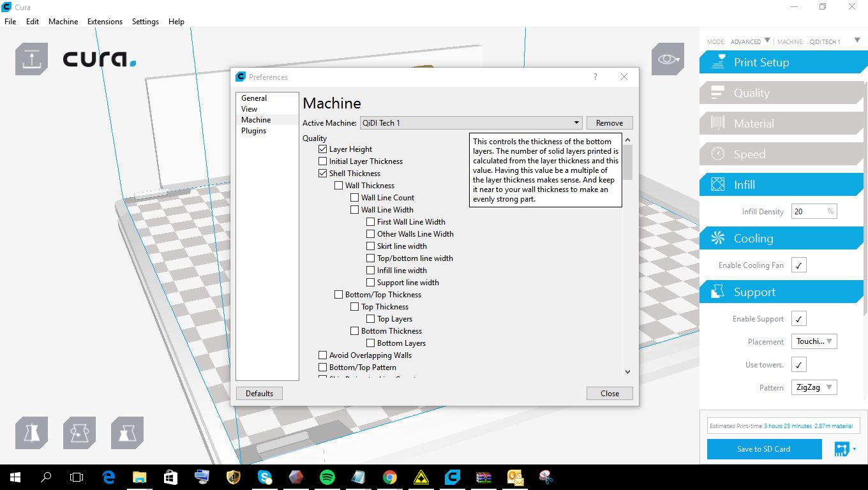Check the Wall Line Count checkbox
868x490 pixels.
point(354,198)
